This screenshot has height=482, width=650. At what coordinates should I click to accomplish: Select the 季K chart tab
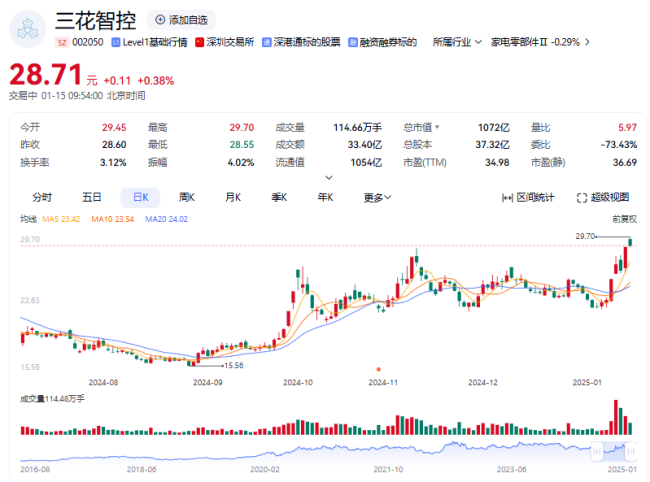[279, 197]
